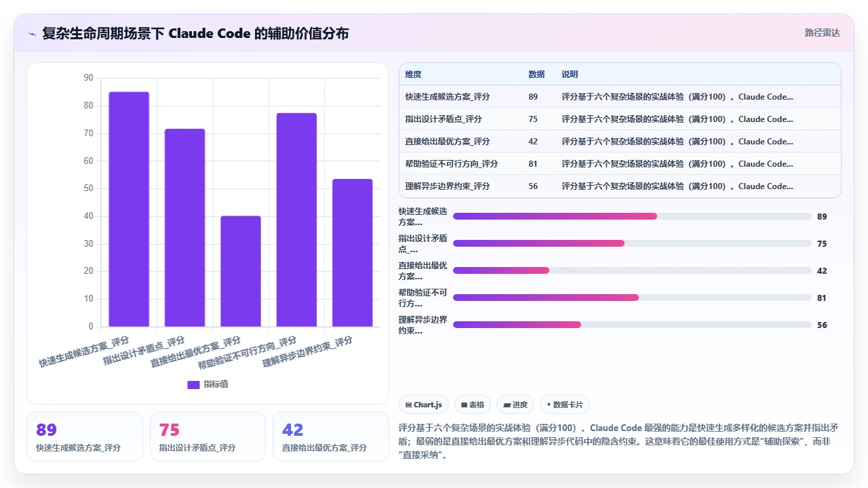Click the 数据卡片 chip

pos(564,405)
